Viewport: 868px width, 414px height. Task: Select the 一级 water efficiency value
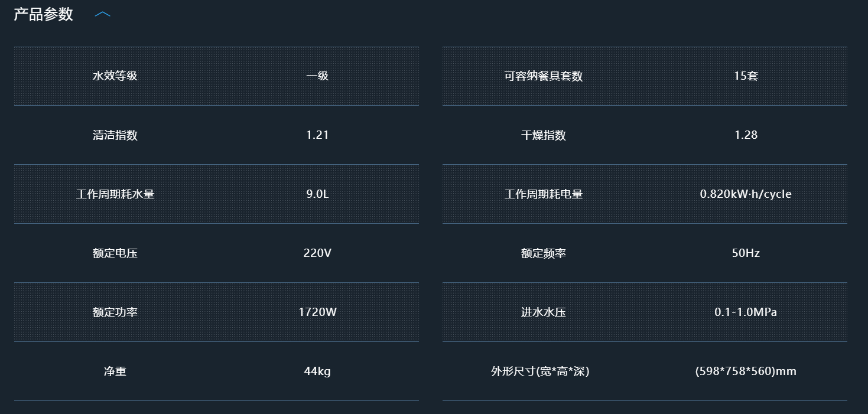click(317, 76)
